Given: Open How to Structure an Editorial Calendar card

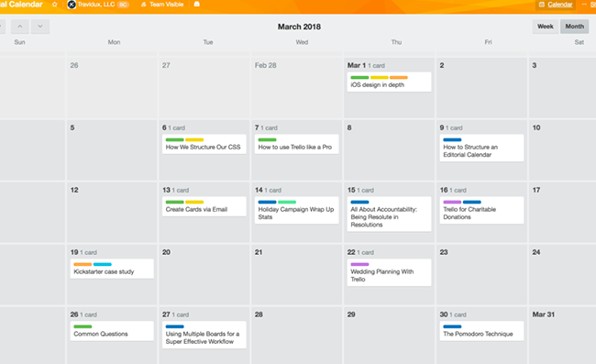Looking at the screenshot, I should click(x=481, y=148).
